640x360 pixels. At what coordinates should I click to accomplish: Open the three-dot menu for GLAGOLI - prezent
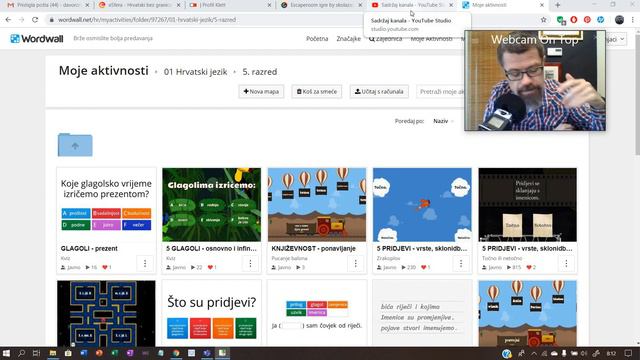[x=145, y=264]
